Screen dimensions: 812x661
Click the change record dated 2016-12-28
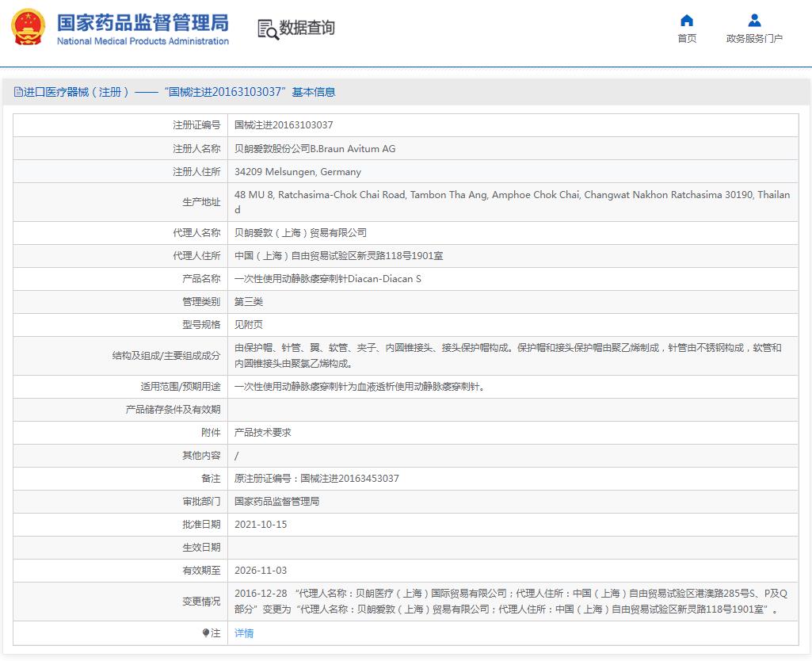[x=511, y=602]
